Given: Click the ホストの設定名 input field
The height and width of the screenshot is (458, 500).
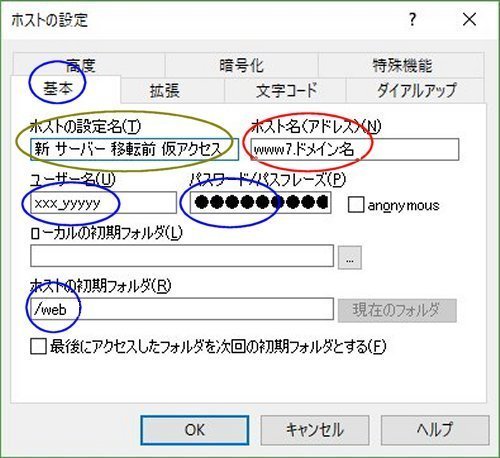Looking at the screenshot, I should [x=134, y=149].
